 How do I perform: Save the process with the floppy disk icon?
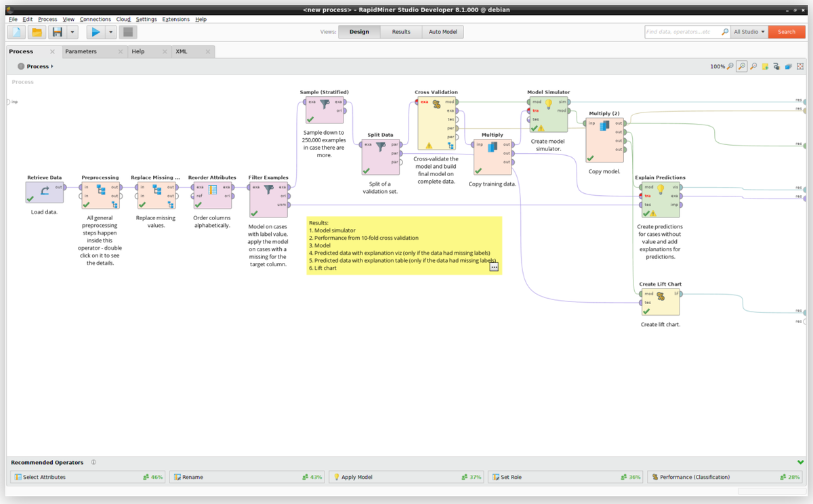58,32
